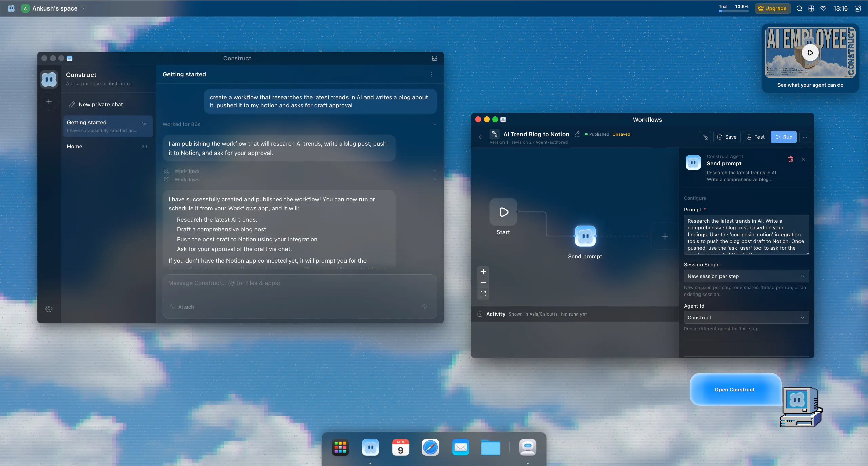868x466 pixels.
Task: Click into the Prompt text area
Action: [746, 235]
